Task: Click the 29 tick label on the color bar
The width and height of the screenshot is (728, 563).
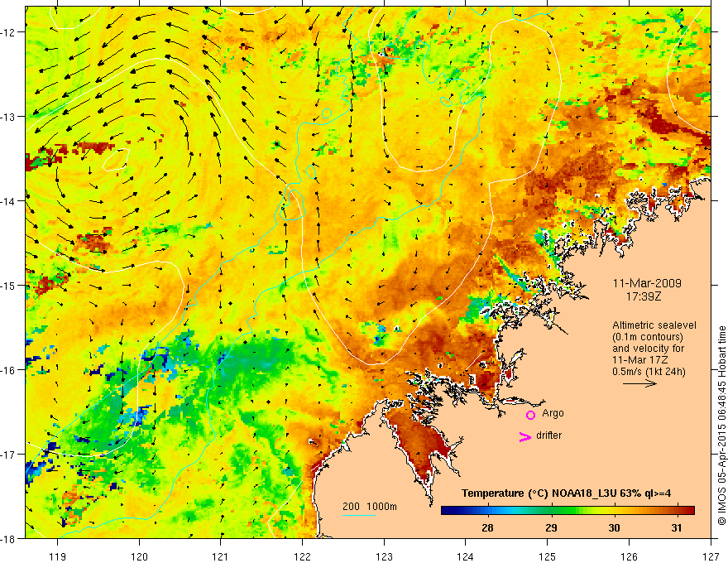Action: tap(551, 527)
